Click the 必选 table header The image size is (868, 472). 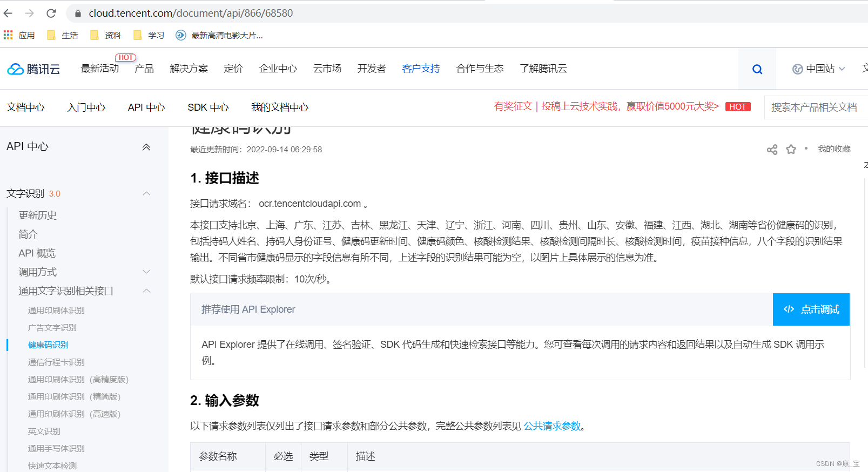284,456
